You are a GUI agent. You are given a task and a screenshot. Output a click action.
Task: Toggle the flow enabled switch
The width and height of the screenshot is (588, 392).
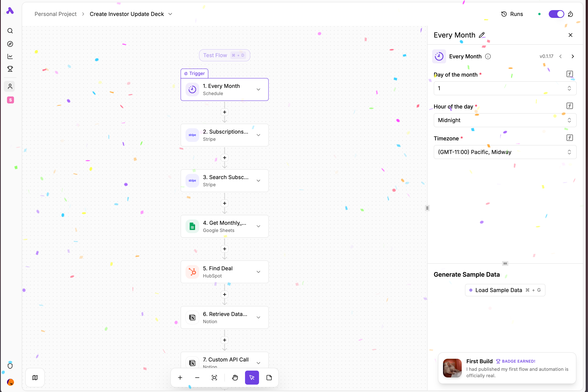pos(556,14)
